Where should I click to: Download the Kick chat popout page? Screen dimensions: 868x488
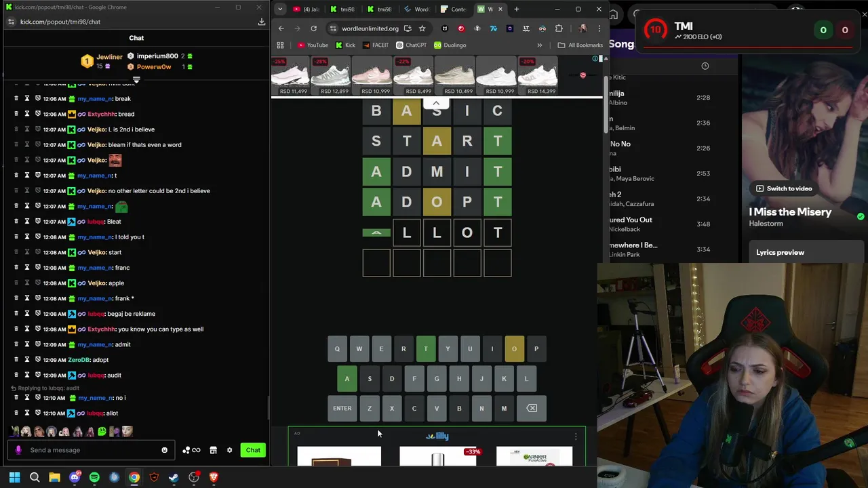click(x=261, y=22)
